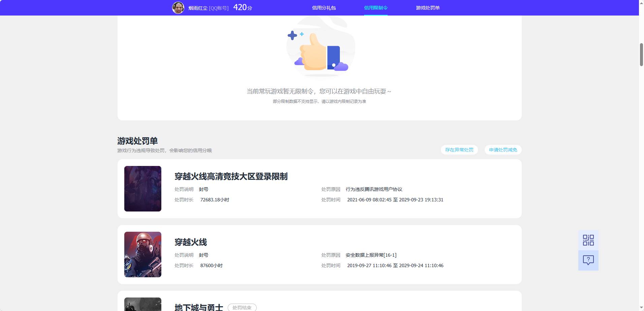Click the 处罚结束 status badge

(x=242, y=308)
